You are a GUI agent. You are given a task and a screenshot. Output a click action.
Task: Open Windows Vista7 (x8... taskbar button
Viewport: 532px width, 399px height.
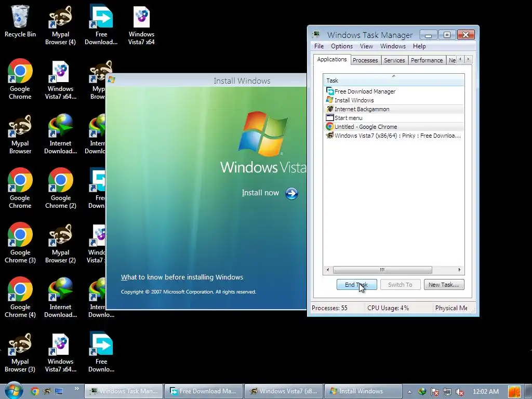pyautogui.click(x=284, y=391)
